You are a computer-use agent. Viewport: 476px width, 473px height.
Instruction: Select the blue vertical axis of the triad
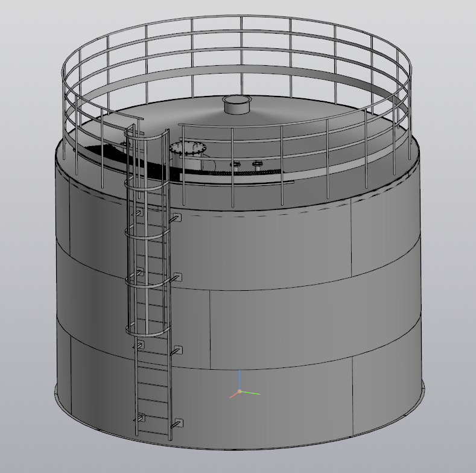click(x=240, y=380)
